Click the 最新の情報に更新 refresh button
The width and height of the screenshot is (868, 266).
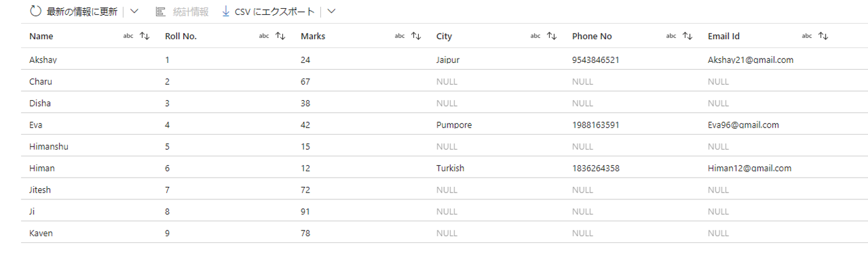(82, 11)
